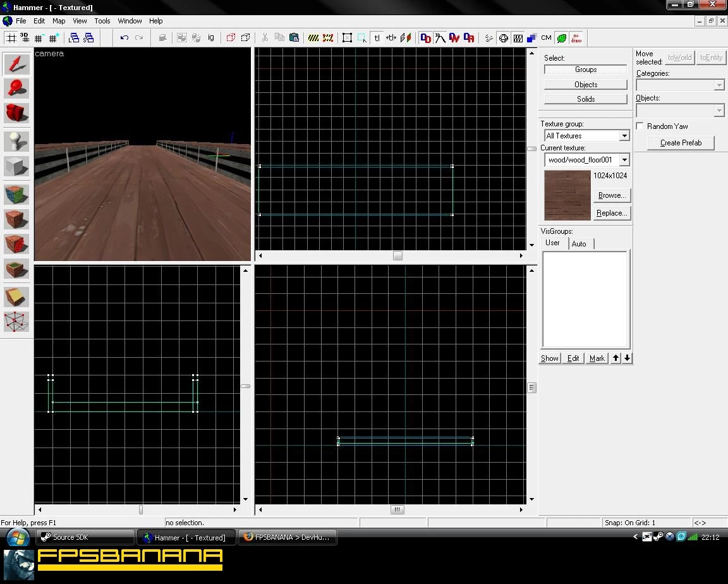
Task: Select the Toggle Texture Application tool
Action: pos(16,195)
